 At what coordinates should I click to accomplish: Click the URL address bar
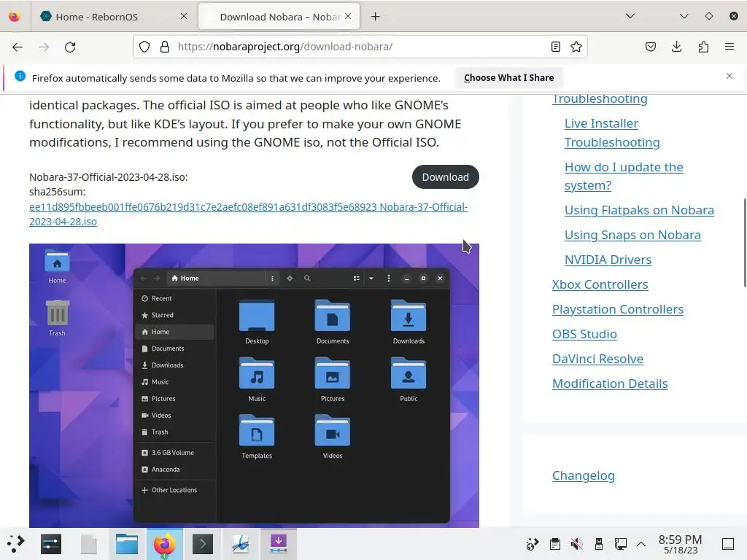tap(360, 47)
